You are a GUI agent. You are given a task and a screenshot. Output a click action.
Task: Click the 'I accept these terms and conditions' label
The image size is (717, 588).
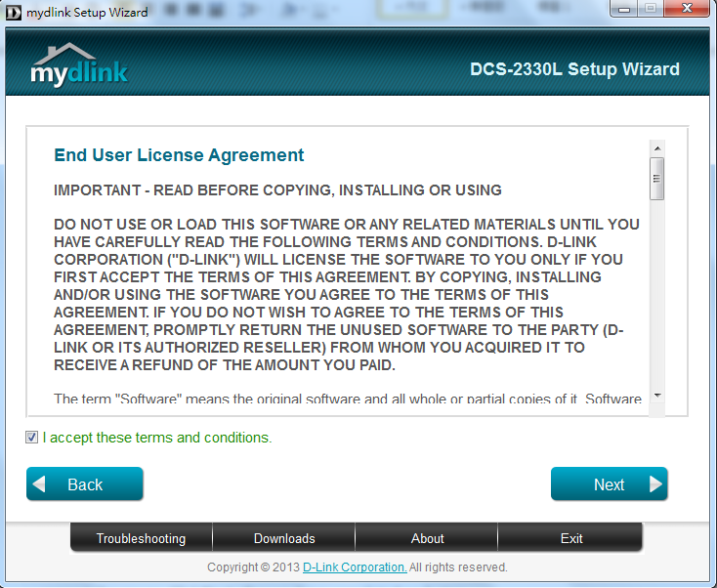[156, 438]
